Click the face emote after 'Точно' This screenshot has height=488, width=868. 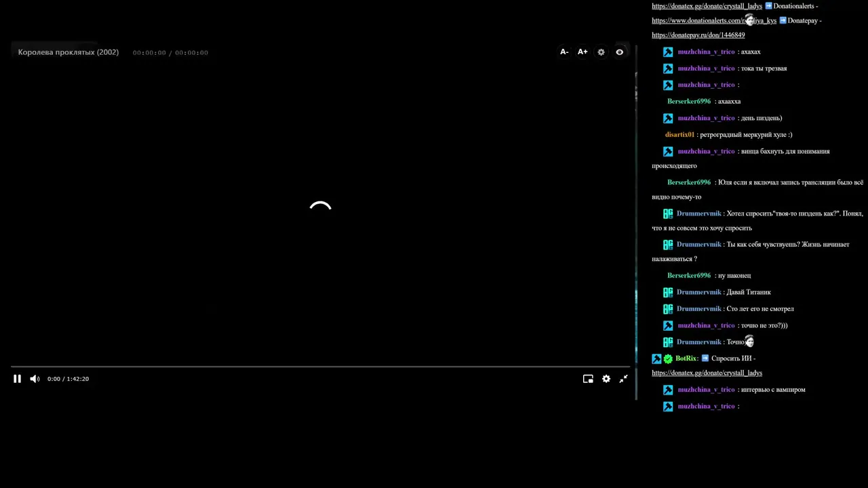coord(749,342)
